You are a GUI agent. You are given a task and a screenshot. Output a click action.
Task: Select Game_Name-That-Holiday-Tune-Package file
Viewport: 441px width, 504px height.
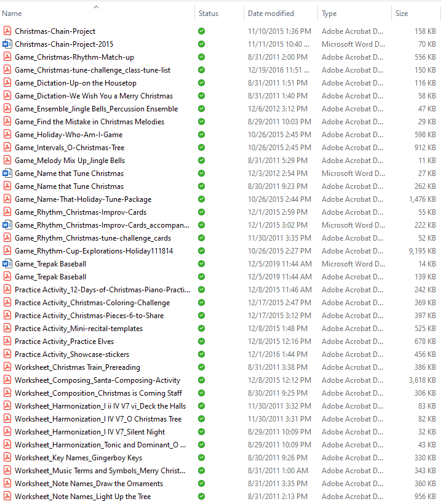(x=83, y=199)
